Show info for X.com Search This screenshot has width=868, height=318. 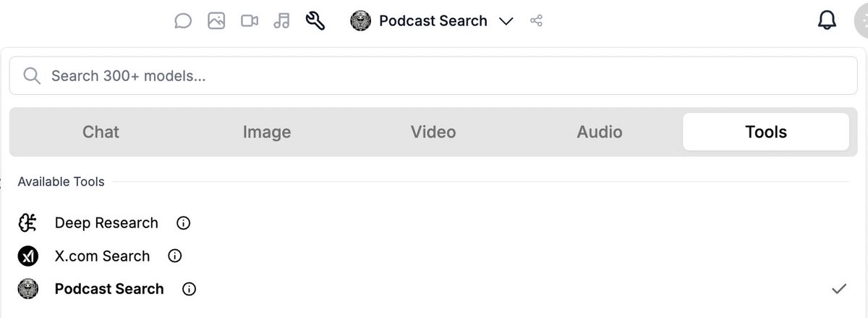(174, 256)
